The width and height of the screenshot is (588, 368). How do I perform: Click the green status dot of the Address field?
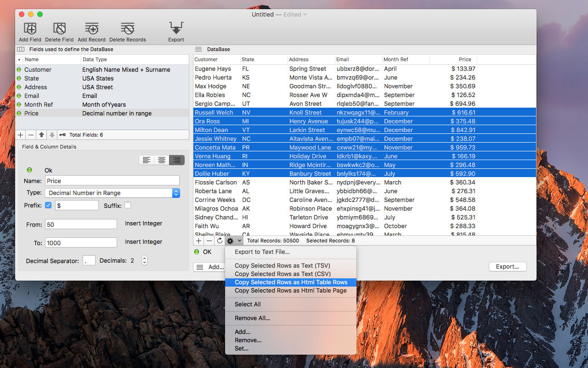pyautogui.click(x=19, y=87)
